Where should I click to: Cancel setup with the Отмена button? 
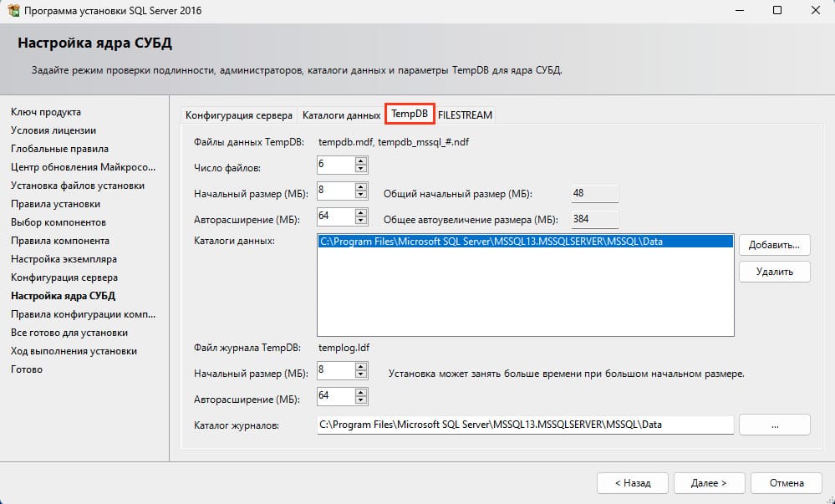point(787,483)
